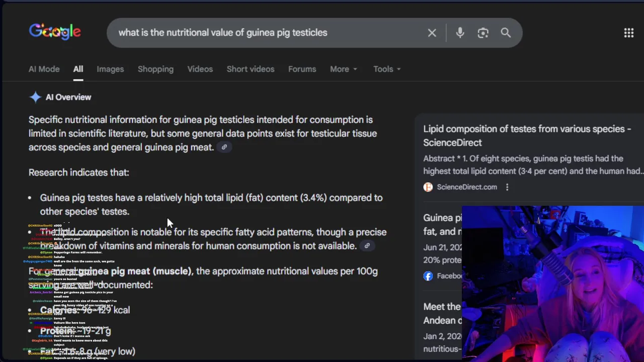Open source link icon after lipid composition bullet

(x=367, y=246)
